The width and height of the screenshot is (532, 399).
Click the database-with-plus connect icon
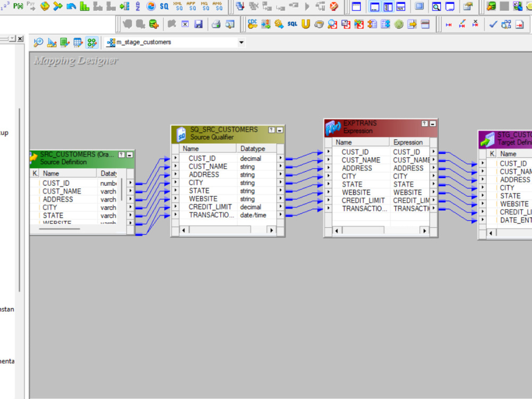(x=154, y=24)
